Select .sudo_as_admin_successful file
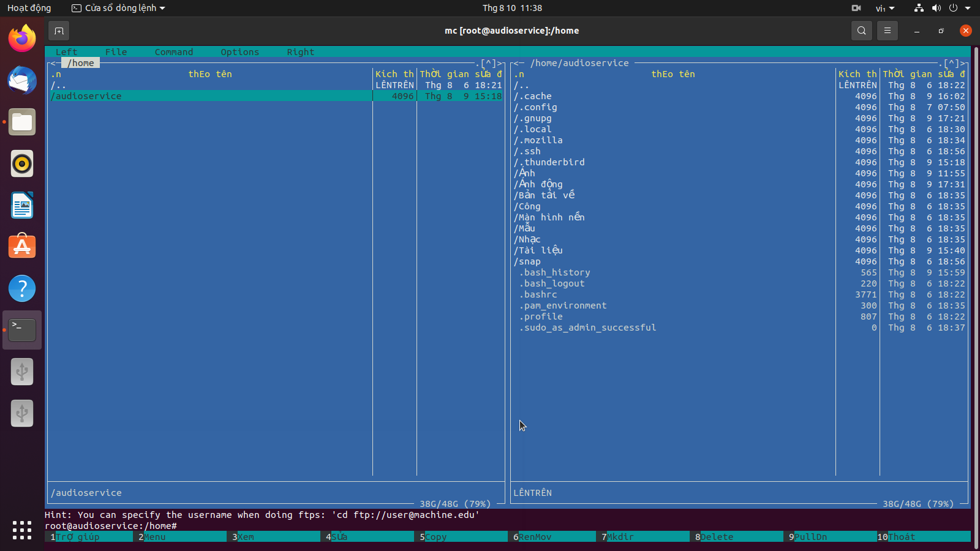Viewport: 980px width, 551px height. point(739,328)
